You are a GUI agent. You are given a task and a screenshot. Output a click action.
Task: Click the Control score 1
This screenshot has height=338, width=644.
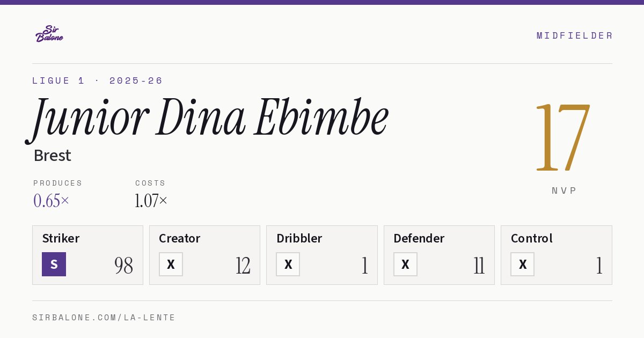coord(599,266)
